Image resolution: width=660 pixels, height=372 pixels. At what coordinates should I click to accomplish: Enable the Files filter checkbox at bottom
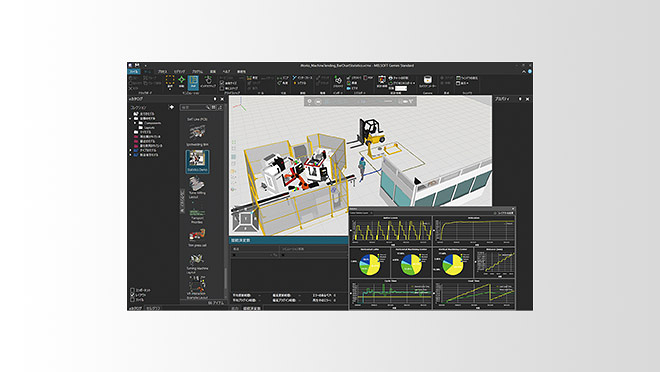point(133,300)
